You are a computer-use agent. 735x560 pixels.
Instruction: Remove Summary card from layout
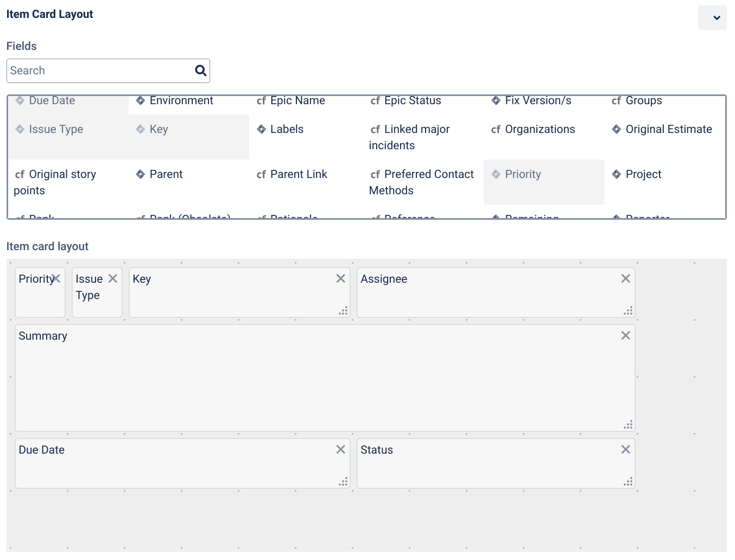click(626, 335)
